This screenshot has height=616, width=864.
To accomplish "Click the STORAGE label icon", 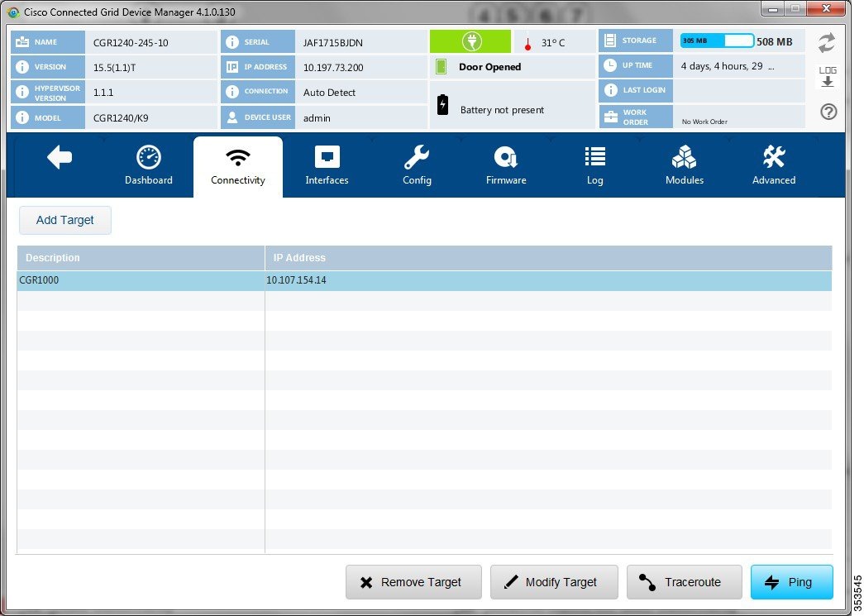I will (609, 41).
